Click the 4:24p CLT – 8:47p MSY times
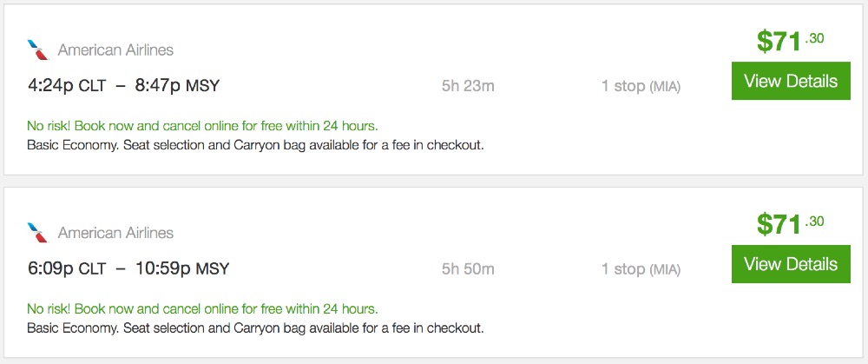The height and width of the screenshot is (364, 868). point(123,86)
